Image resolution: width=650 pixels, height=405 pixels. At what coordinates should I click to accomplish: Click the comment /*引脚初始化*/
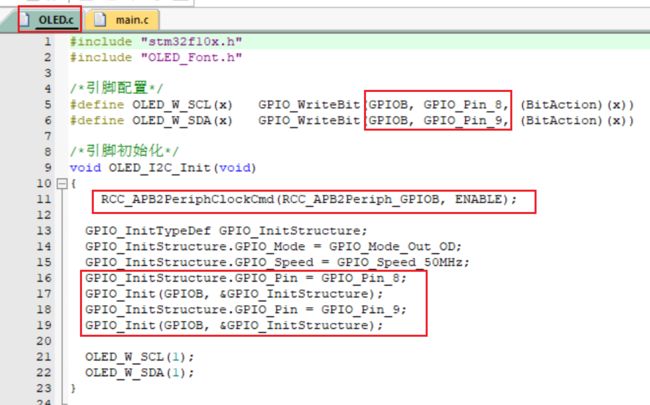click(124, 151)
